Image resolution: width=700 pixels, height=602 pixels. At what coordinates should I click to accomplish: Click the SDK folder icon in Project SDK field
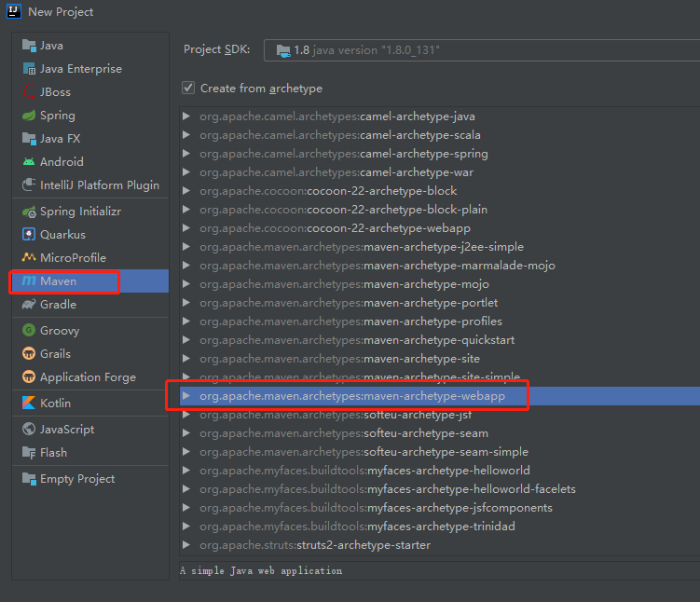pos(283,50)
